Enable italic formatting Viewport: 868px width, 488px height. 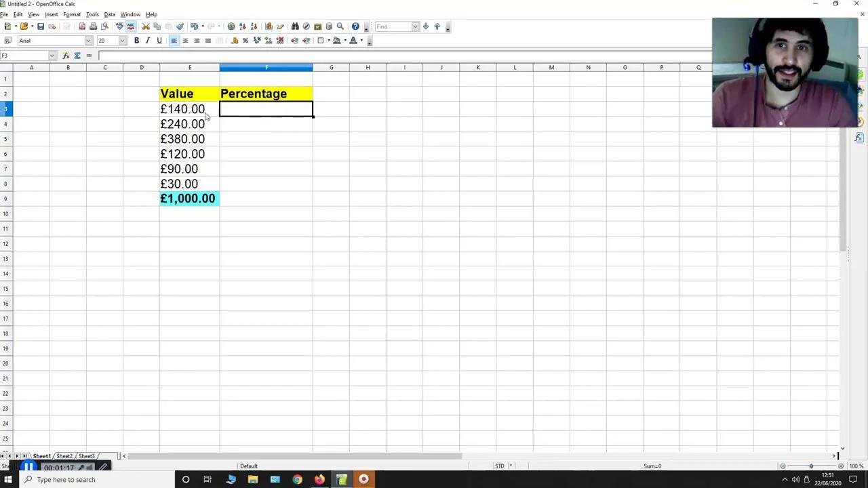point(148,41)
